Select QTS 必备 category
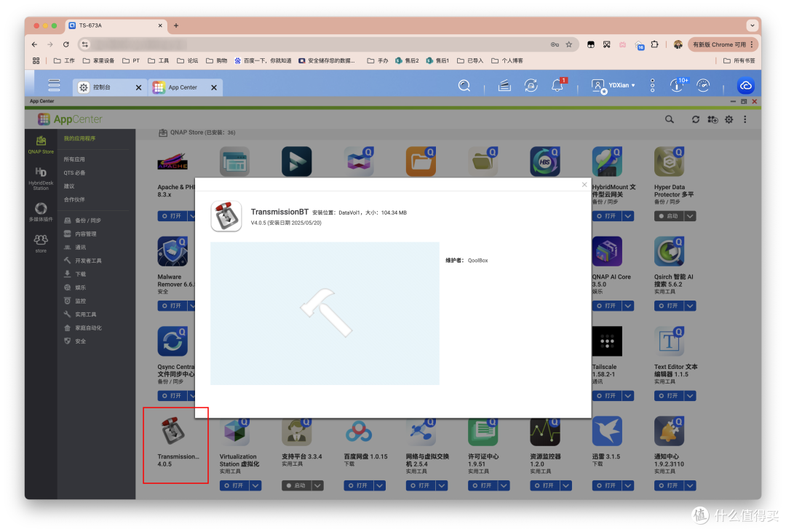Screen dimensions: 786x532 click(74, 172)
